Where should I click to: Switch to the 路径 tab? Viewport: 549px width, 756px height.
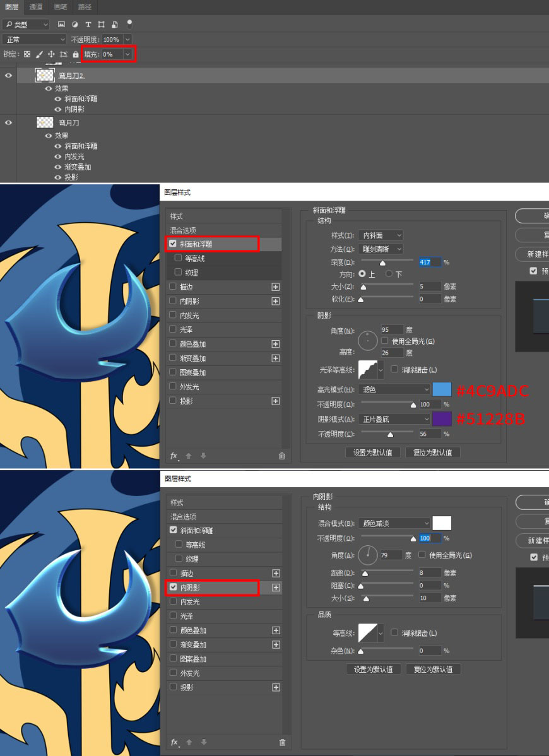[85, 7]
